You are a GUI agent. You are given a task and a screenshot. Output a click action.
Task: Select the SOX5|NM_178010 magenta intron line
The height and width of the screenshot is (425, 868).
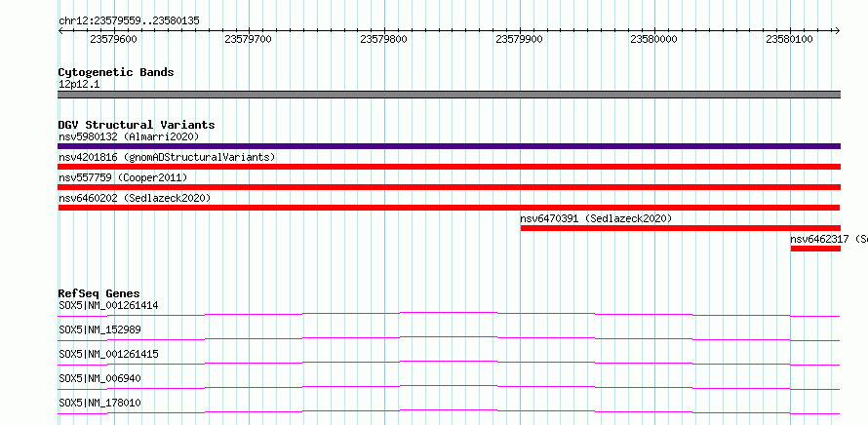449,411
